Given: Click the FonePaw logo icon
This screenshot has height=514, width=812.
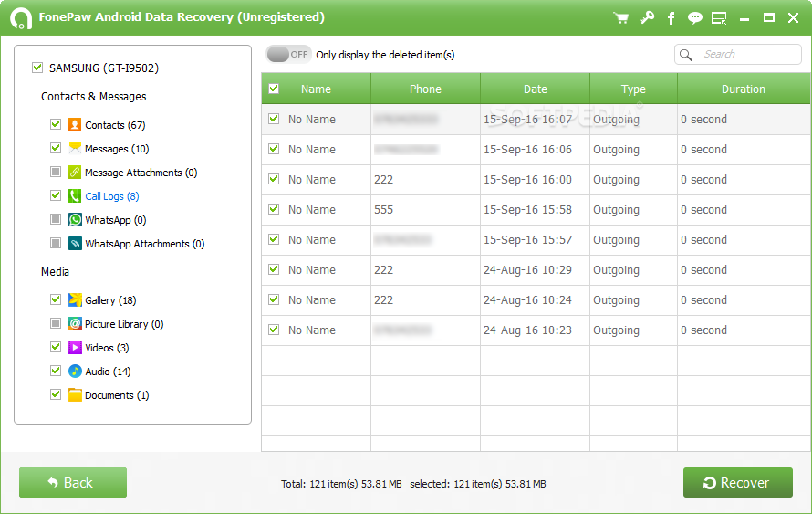Looking at the screenshot, I should (21, 18).
